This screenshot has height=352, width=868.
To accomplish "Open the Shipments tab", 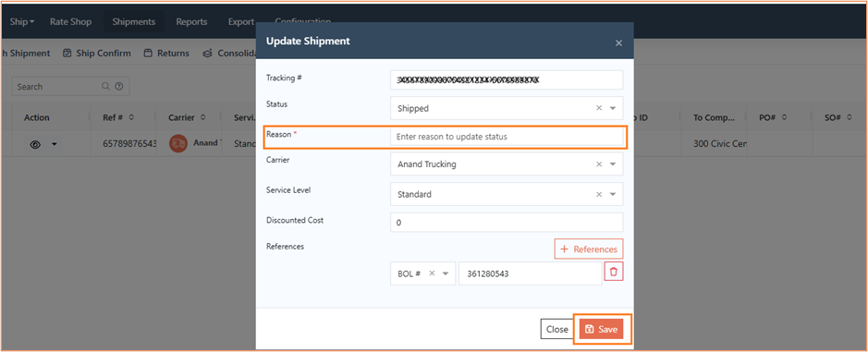I will (133, 22).
